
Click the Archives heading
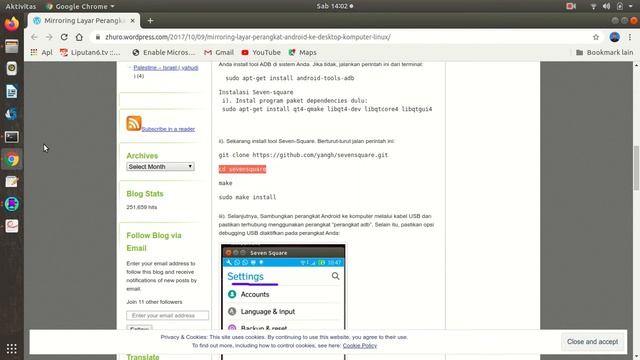142,156
